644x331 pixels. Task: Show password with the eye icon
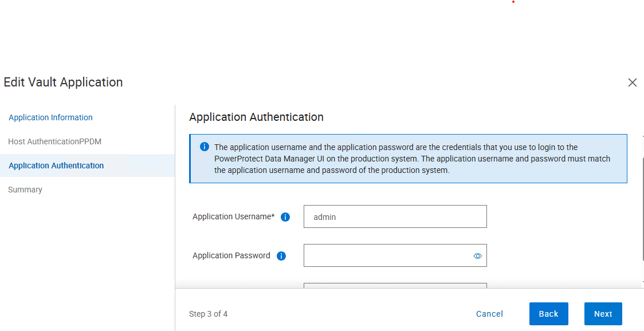click(478, 256)
